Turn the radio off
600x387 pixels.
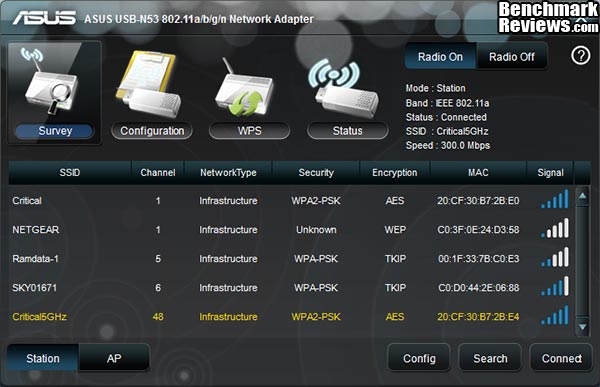pos(512,57)
